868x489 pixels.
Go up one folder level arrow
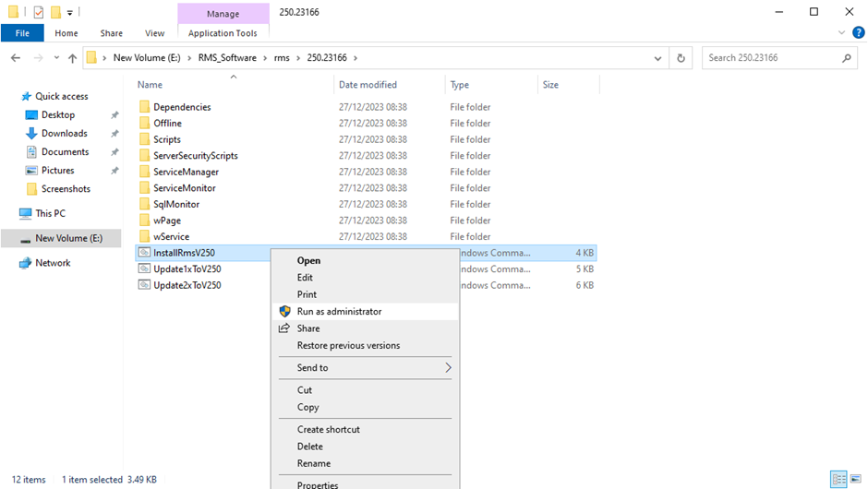pyautogui.click(x=73, y=57)
